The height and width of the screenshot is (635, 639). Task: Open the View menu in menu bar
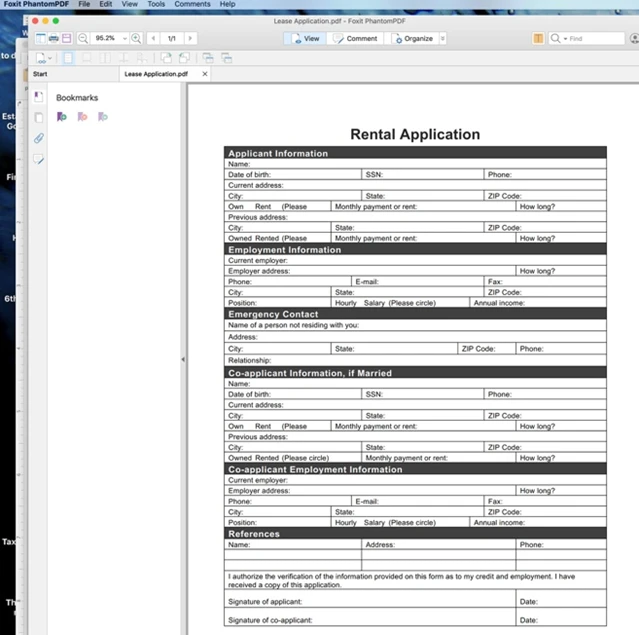point(130,4)
